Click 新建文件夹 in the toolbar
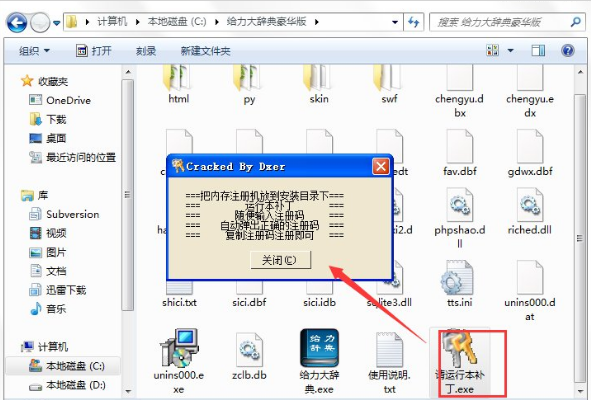Image resolution: width=591 pixels, height=400 pixels. (x=205, y=51)
